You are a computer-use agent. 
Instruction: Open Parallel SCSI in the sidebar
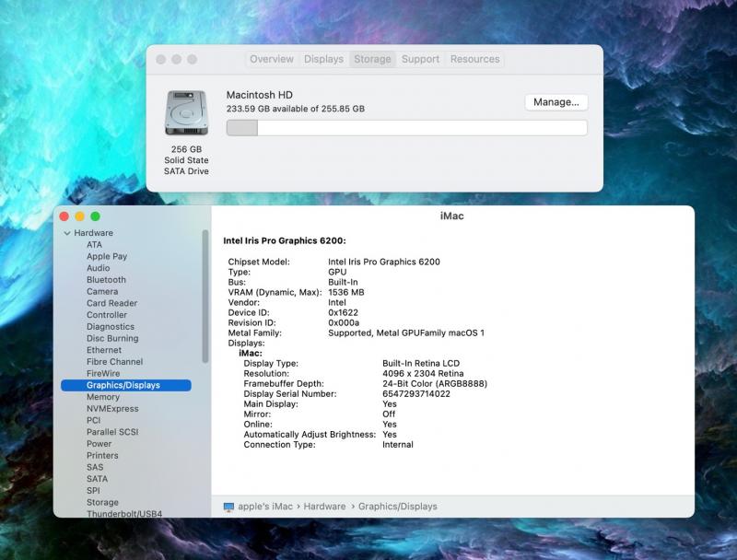pos(112,432)
